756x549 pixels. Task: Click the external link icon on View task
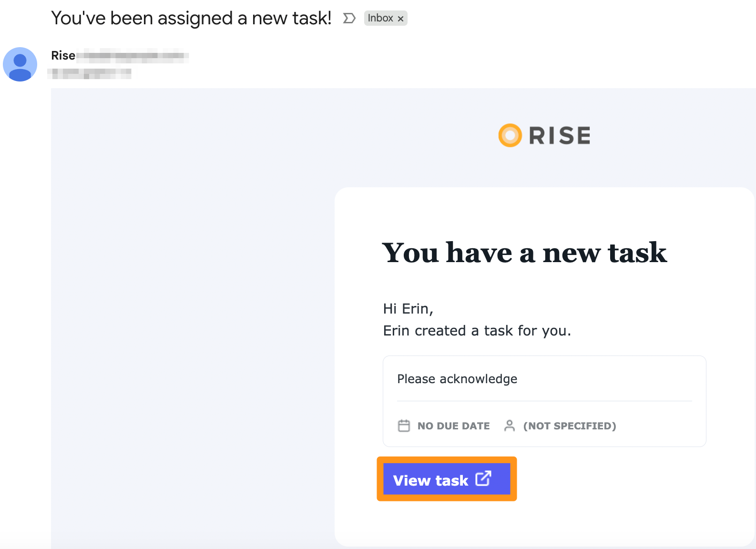point(483,478)
